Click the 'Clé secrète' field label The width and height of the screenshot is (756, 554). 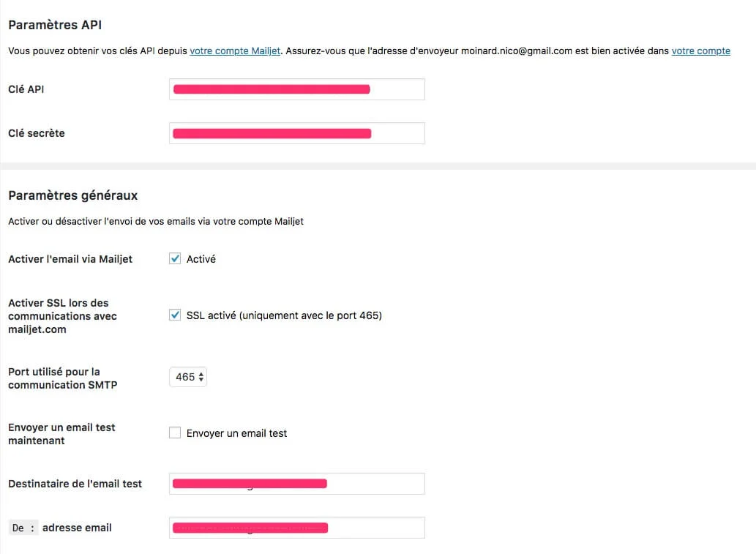[x=37, y=133]
